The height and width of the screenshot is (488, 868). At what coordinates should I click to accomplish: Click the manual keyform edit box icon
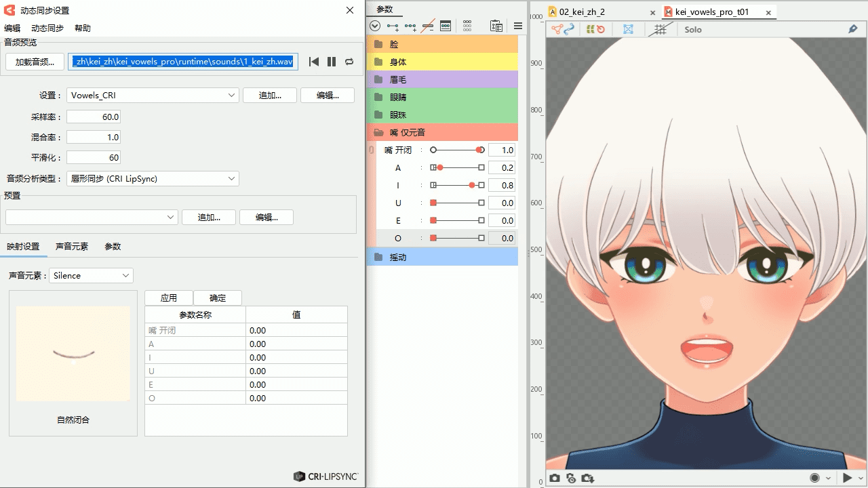click(x=446, y=26)
